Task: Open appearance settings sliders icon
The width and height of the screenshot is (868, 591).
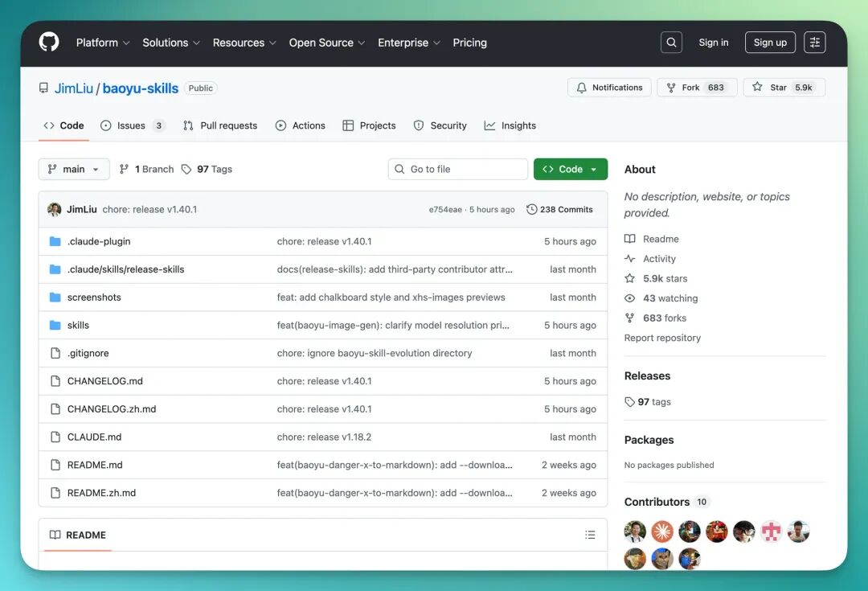Action: (x=814, y=42)
